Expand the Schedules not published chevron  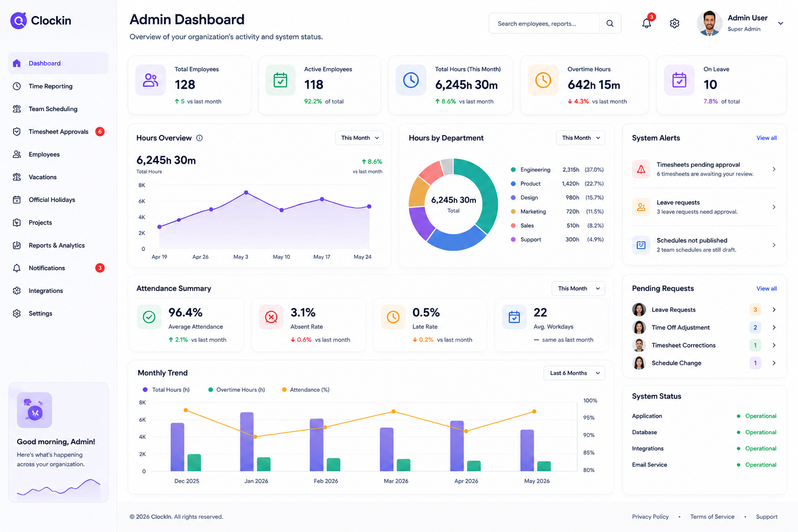coord(774,245)
